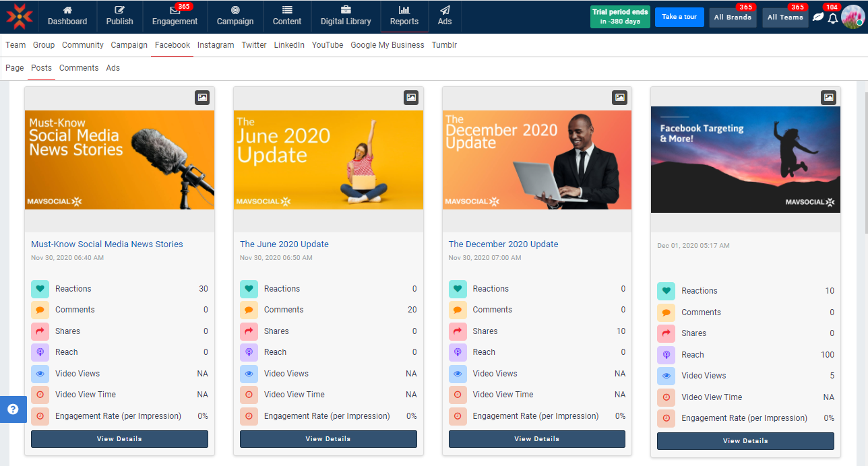The image size is (868, 466).
Task: Open the notifications bell icon
Action: coord(833,18)
